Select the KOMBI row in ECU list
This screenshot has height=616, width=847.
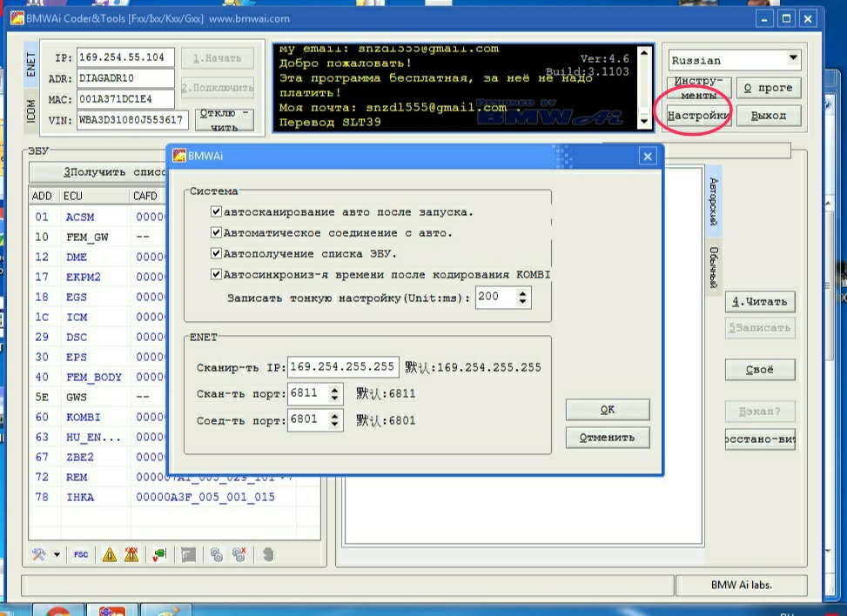(97, 417)
